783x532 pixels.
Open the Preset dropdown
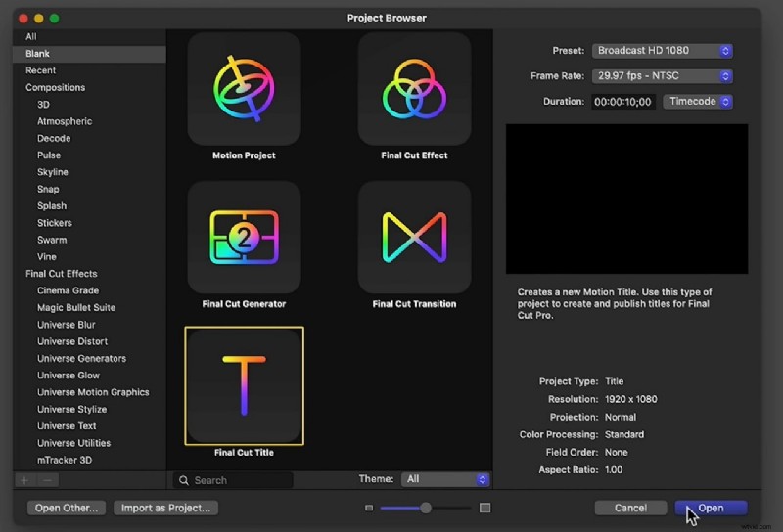[663, 51]
